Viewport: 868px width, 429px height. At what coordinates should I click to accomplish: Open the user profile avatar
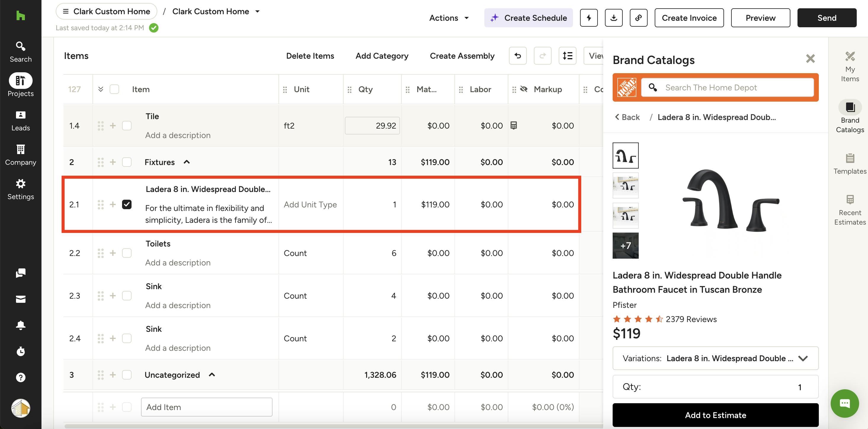[20, 408]
